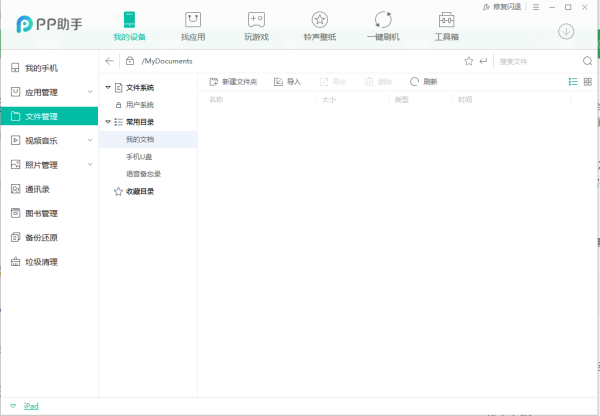Image resolution: width=600 pixels, height=416 pixels.
Task: Select 照片管理 in the sidebar
Action: [49, 165]
